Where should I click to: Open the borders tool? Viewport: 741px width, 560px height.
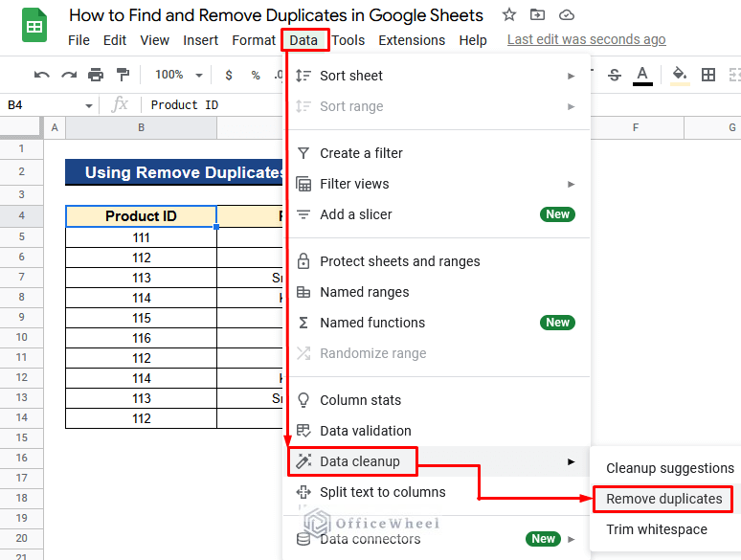click(x=707, y=75)
